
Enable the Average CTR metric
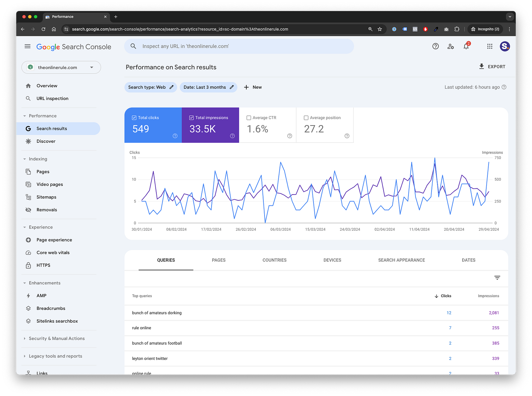(249, 118)
